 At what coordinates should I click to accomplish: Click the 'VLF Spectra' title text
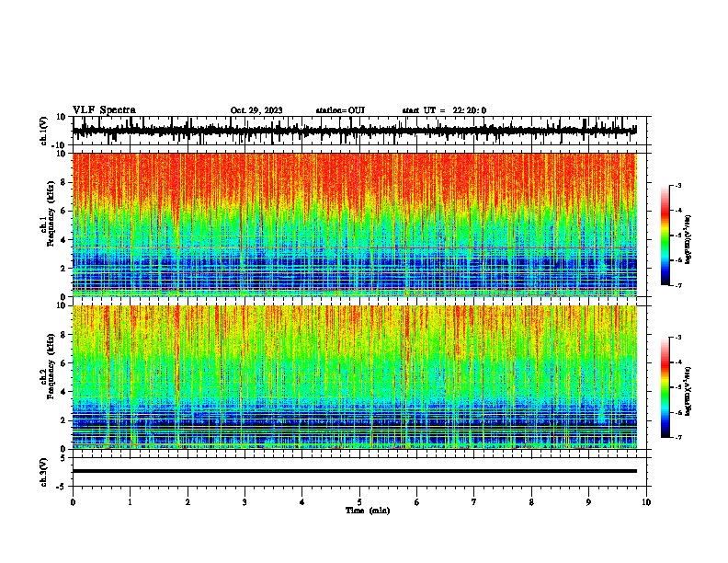(x=104, y=110)
